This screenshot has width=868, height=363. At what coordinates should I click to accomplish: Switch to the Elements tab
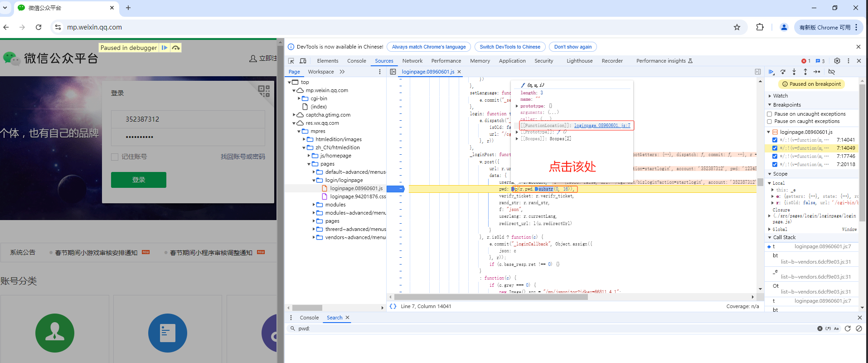coord(327,61)
